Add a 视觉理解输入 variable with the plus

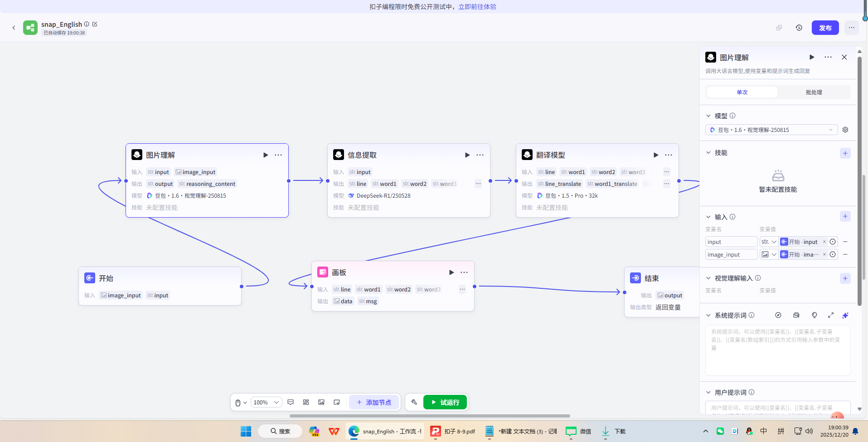(845, 278)
